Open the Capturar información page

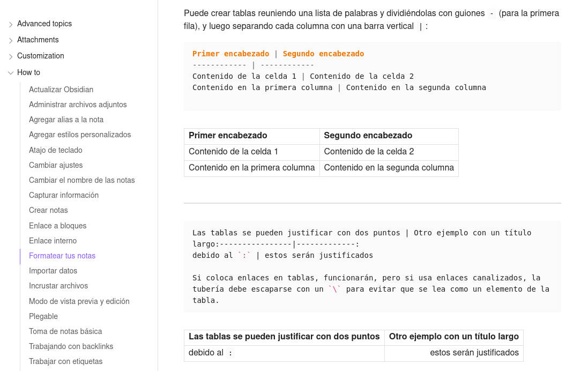click(64, 195)
